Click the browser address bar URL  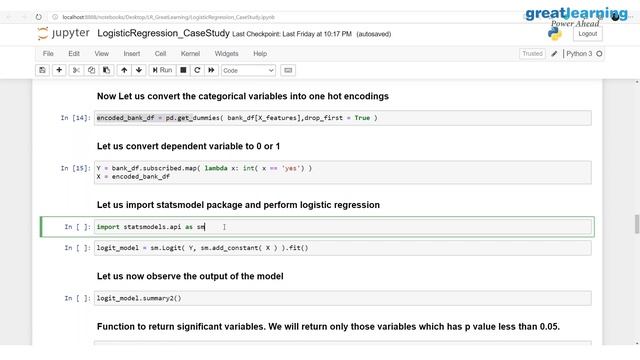[x=169, y=17]
